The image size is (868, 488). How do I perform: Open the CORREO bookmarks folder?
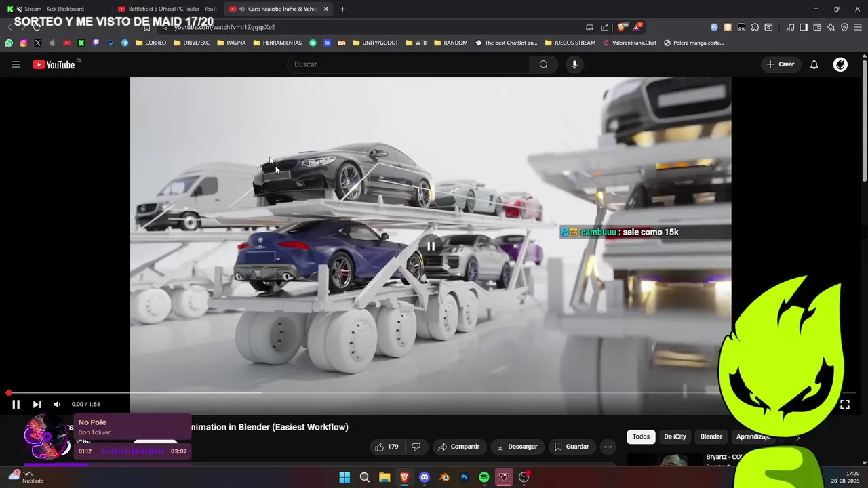tap(151, 43)
